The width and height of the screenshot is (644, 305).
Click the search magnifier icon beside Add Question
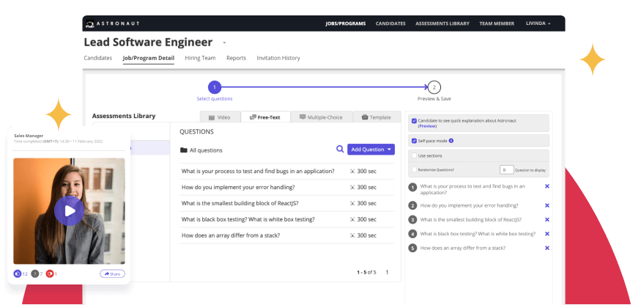(x=340, y=150)
